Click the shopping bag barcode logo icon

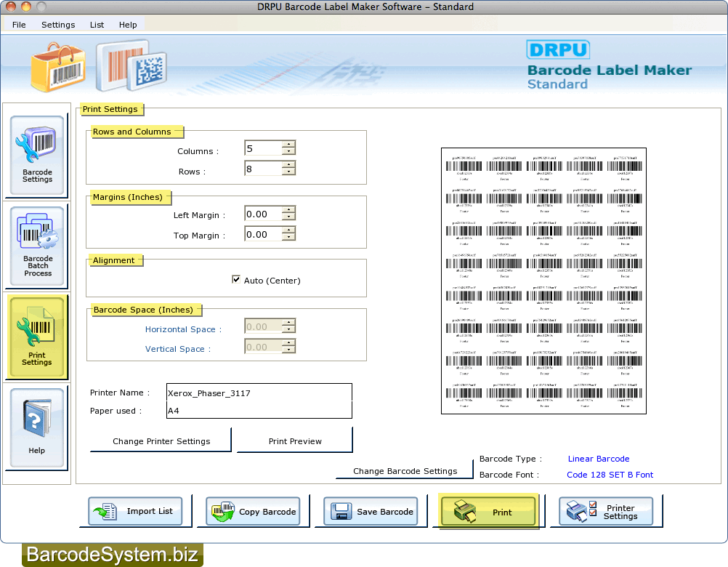click(x=59, y=67)
